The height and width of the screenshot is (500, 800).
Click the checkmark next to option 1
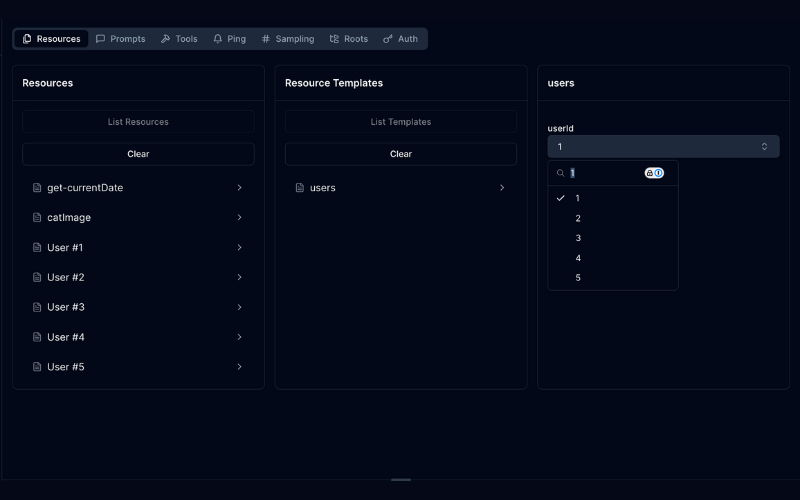click(560, 198)
